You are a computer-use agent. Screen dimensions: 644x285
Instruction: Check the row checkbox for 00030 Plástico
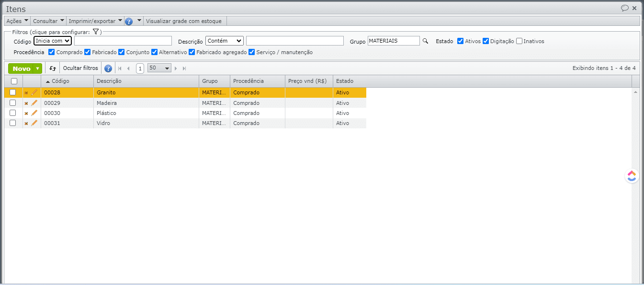[13, 113]
